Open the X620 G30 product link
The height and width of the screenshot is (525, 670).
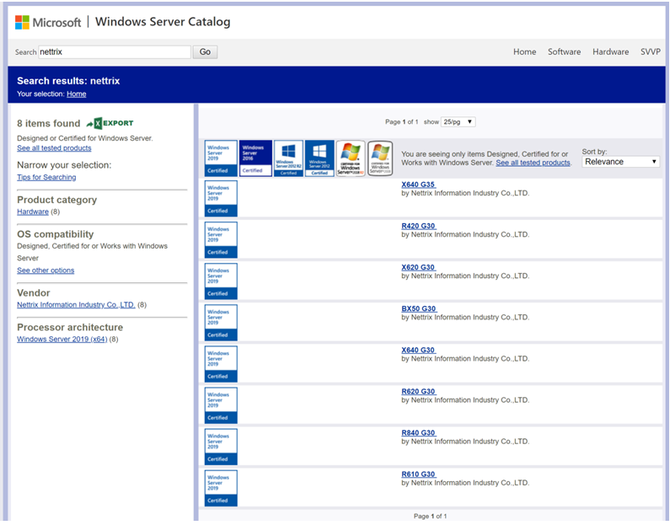click(418, 267)
